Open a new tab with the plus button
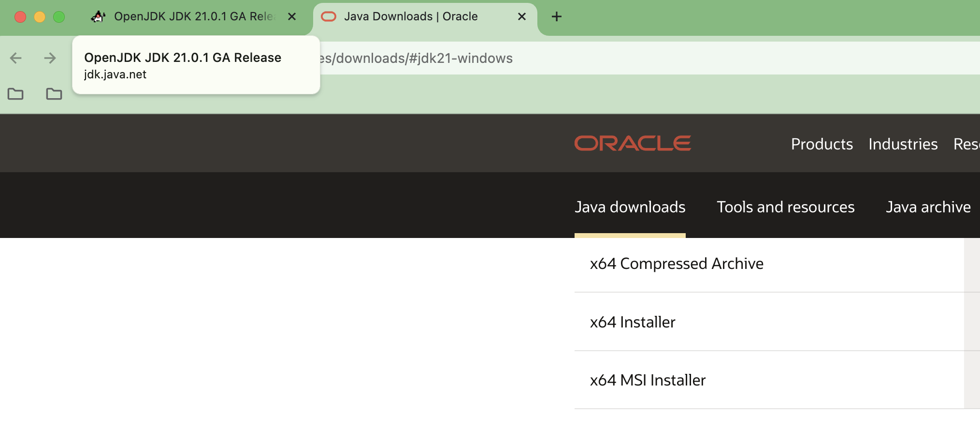This screenshot has height=445, width=980. pyautogui.click(x=557, y=16)
